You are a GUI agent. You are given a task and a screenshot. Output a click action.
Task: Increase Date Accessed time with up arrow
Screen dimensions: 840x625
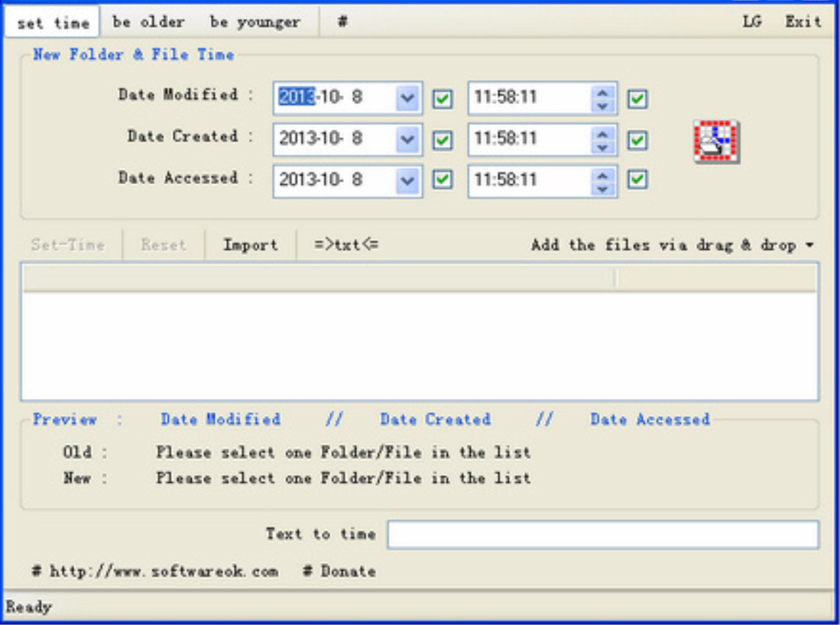click(x=603, y=175)
